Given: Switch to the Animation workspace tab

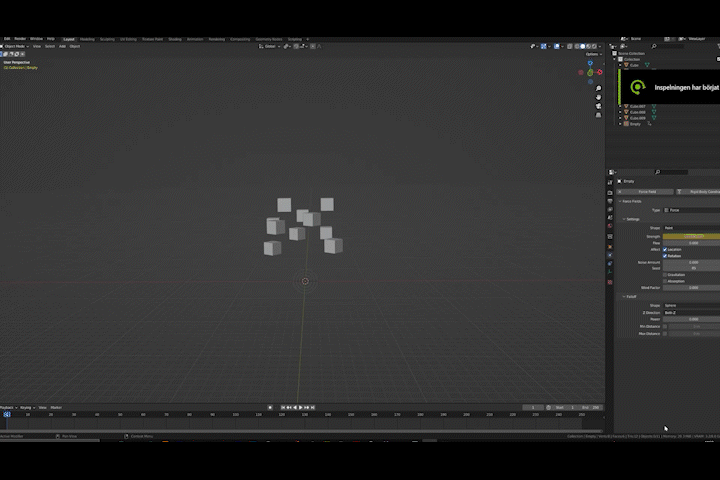Looking at the screenshot, I should pos(195,40).
